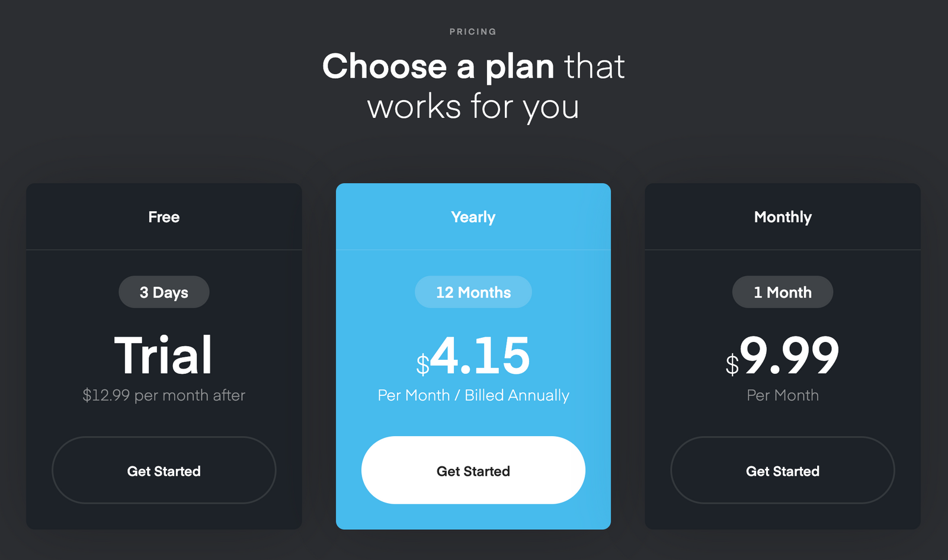
Task: Select the Free plan header
Action: pos(164,217)
